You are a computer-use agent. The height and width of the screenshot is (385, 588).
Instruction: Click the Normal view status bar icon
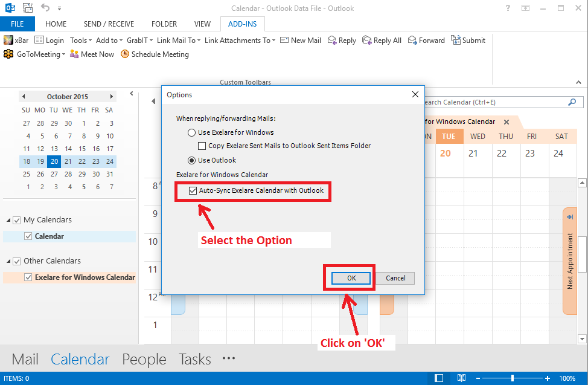(x=439, y=378)
